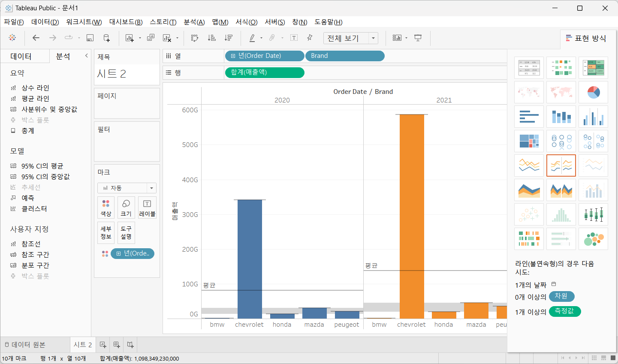Open the 워크시트(W) menu

point(84,22)
